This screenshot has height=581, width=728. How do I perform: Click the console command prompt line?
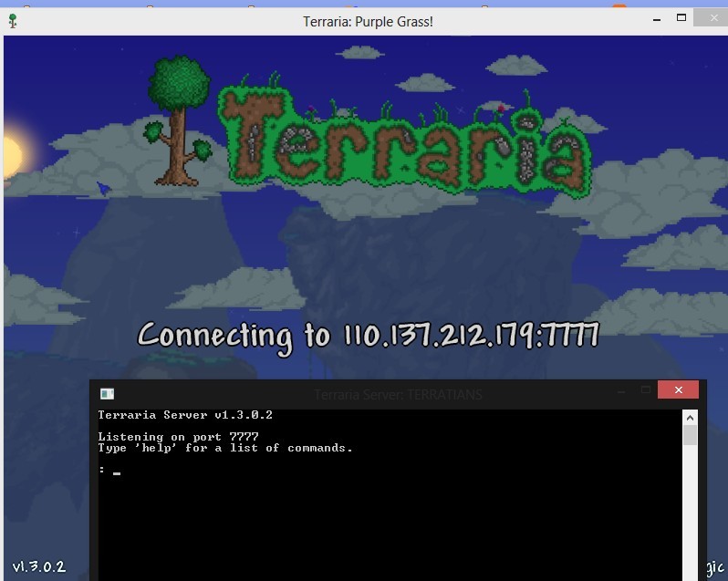[110, 470]
